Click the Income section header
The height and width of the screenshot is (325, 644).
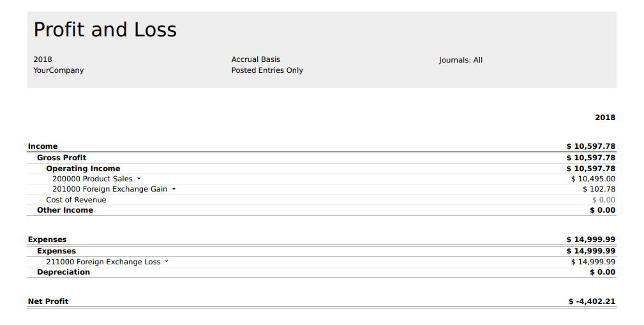click(x=43, y=146)
